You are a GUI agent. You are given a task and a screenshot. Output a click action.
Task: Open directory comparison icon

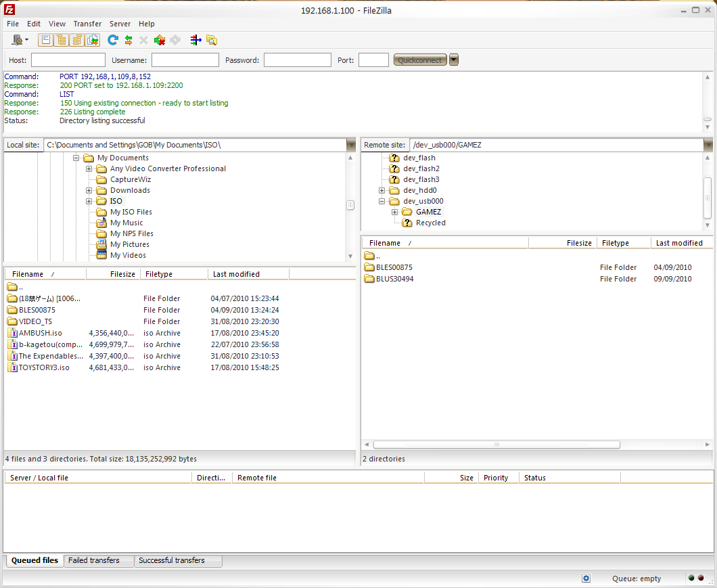[212, 41]
